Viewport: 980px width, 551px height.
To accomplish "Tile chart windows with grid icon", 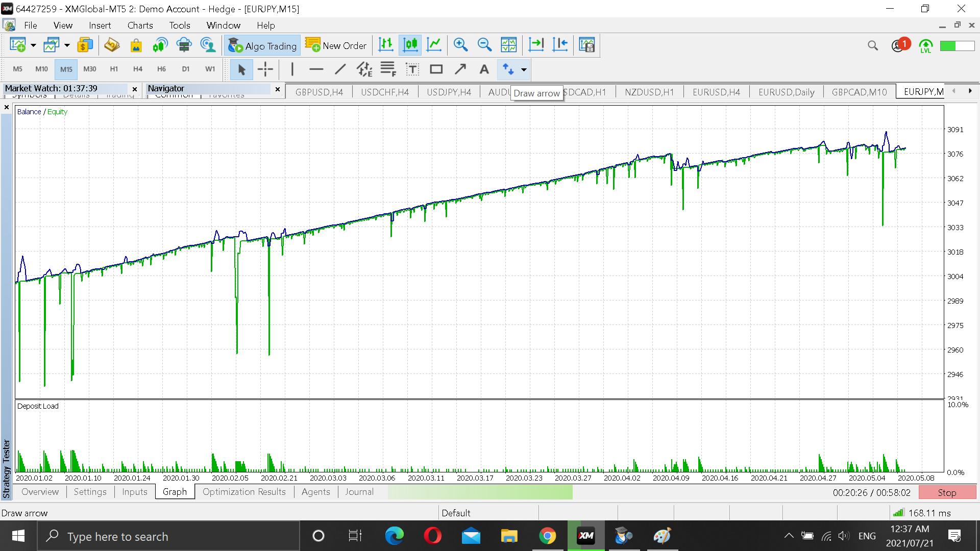I will click(509, 45).
